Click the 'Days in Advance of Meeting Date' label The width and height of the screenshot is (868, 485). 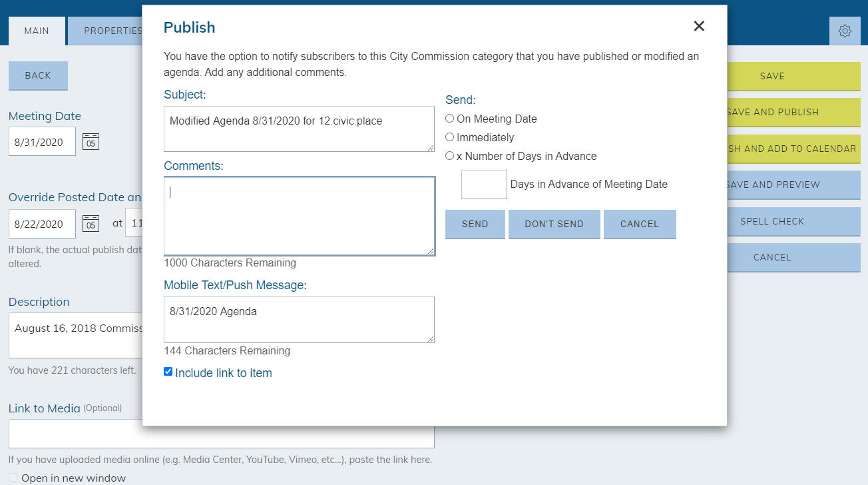588,184
